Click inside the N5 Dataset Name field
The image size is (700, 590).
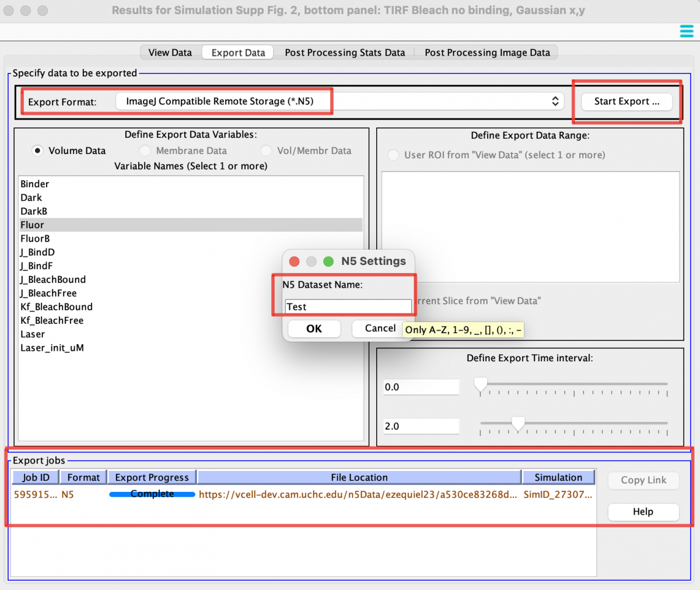[x=348, y=306]
